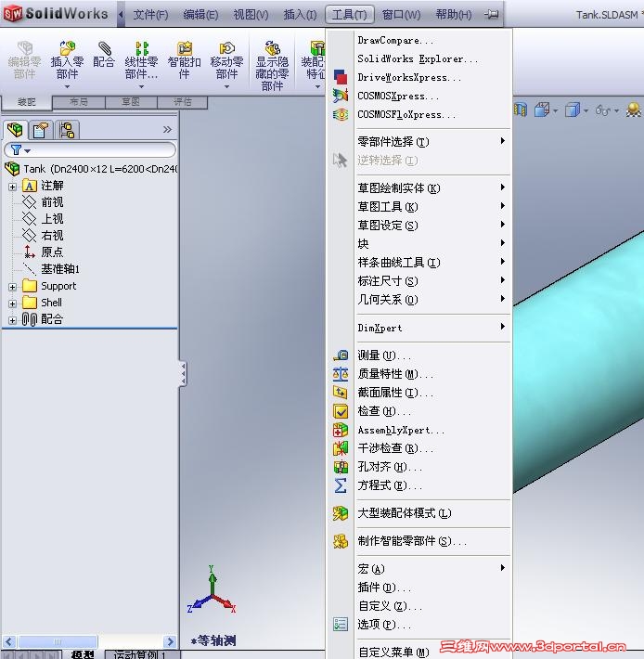Viewport: 644px width, 659px height.
Task: Click the scene appearance icon in view toolbar
Action: (633, 110)
